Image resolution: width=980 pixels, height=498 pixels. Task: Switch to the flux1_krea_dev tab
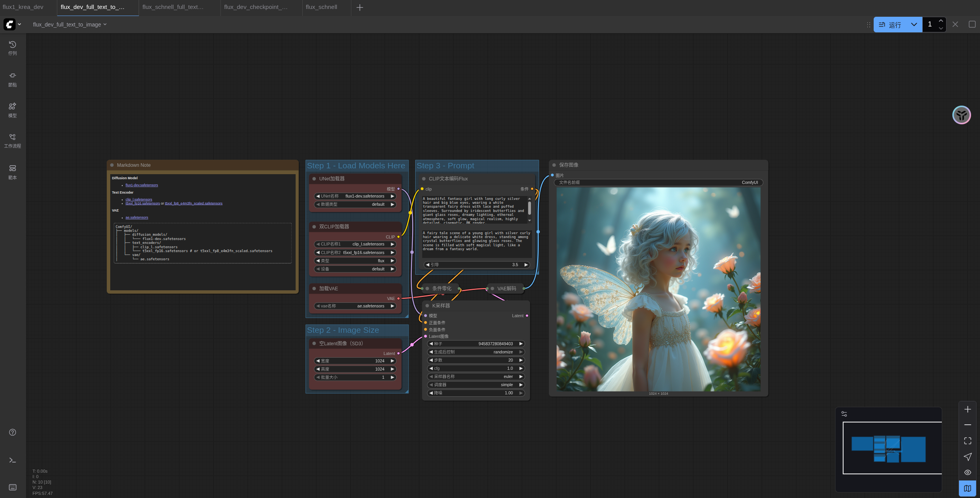23,7
